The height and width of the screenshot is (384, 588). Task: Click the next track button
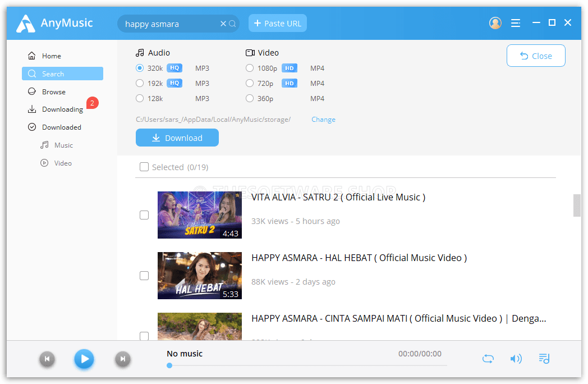[x=123, y=359]
